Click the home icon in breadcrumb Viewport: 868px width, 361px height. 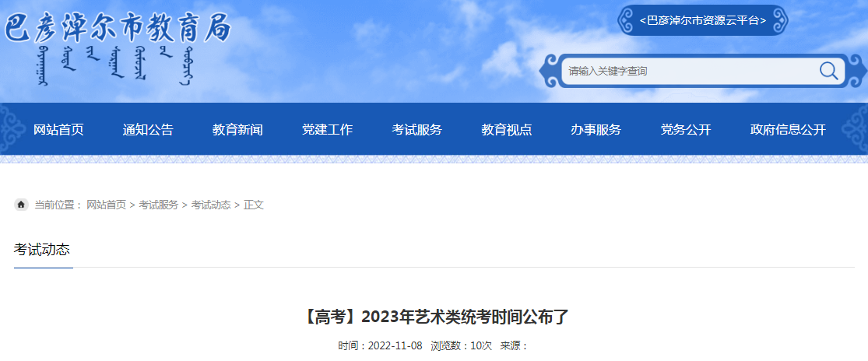pyautogui.click(x=21, y=205)
